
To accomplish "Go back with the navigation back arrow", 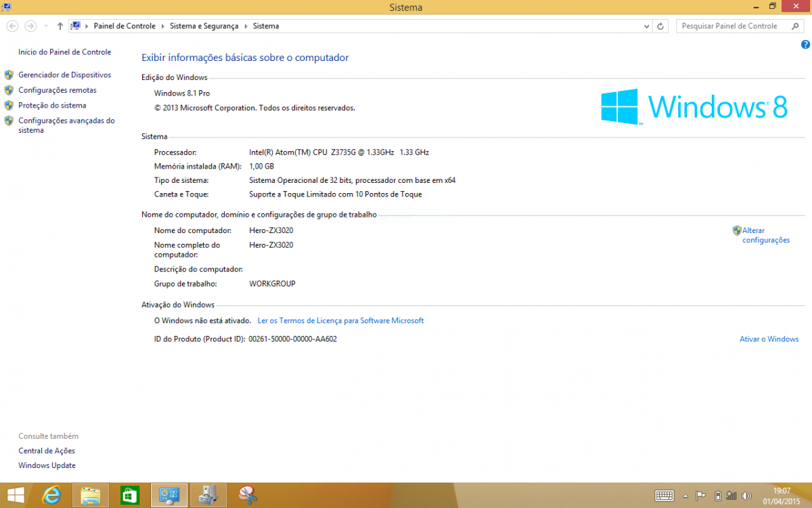I will coord(12,26).
